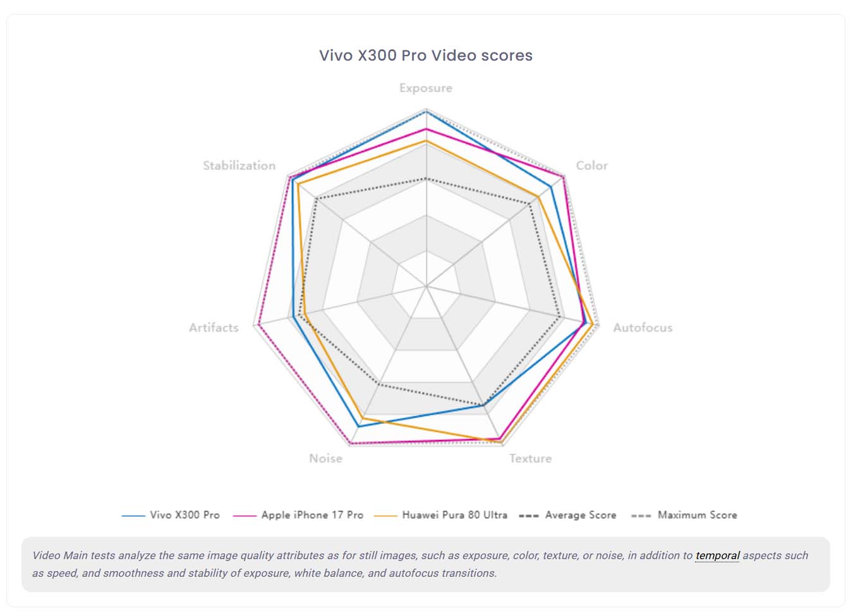Screen dimensions: 853x616
Task: Click the Artifacts axis label
Action: pos(214,328)
